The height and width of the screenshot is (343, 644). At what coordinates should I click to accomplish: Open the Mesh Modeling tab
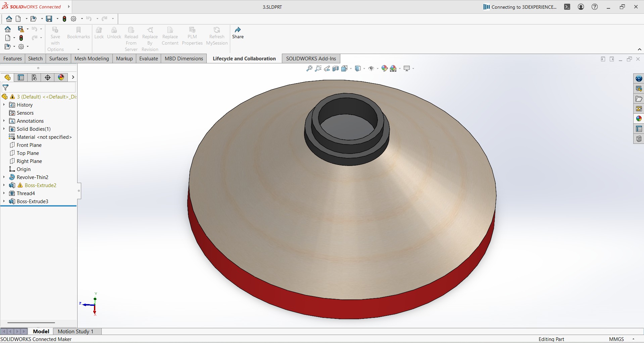(x=92, y=59)
